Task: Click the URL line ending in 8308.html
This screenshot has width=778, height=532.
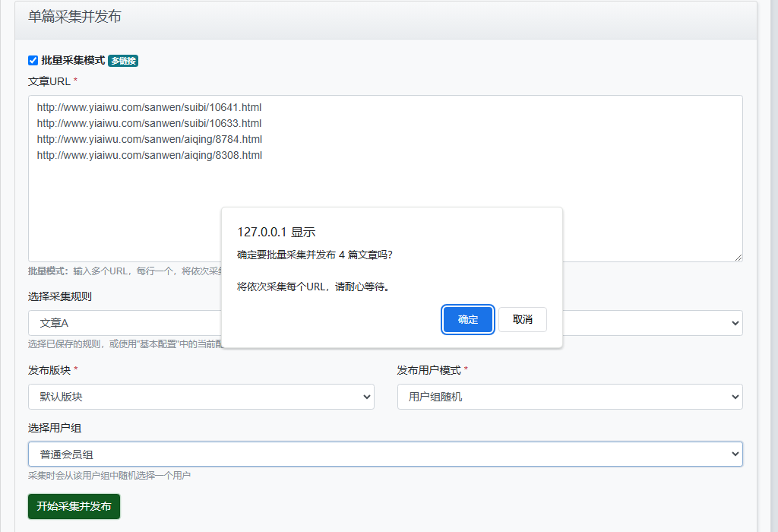Action: (149, 155)
